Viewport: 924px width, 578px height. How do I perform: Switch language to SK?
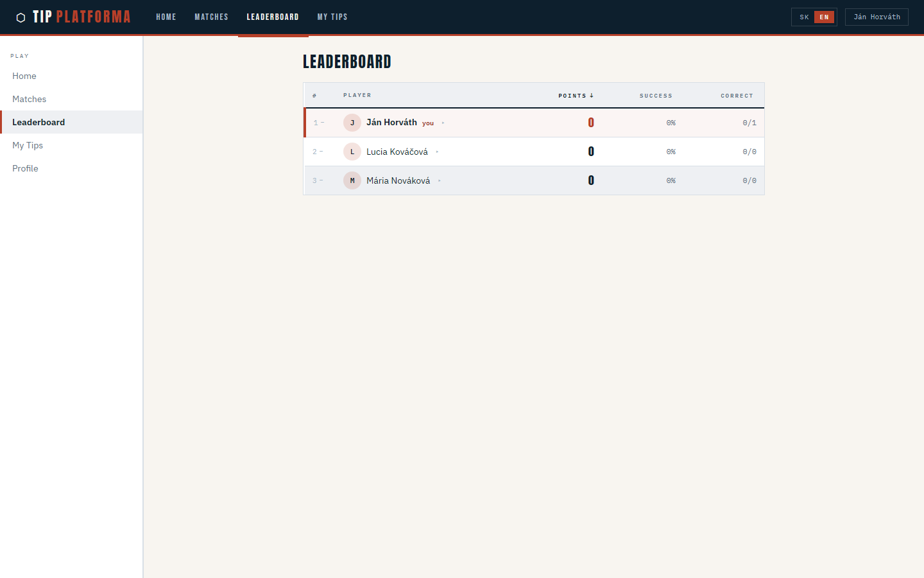804,17
